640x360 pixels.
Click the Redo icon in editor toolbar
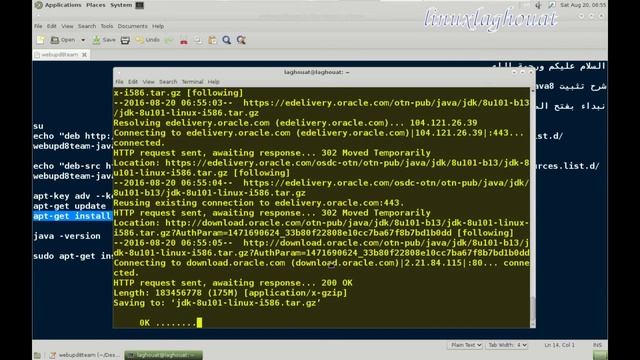coord(168,40)
